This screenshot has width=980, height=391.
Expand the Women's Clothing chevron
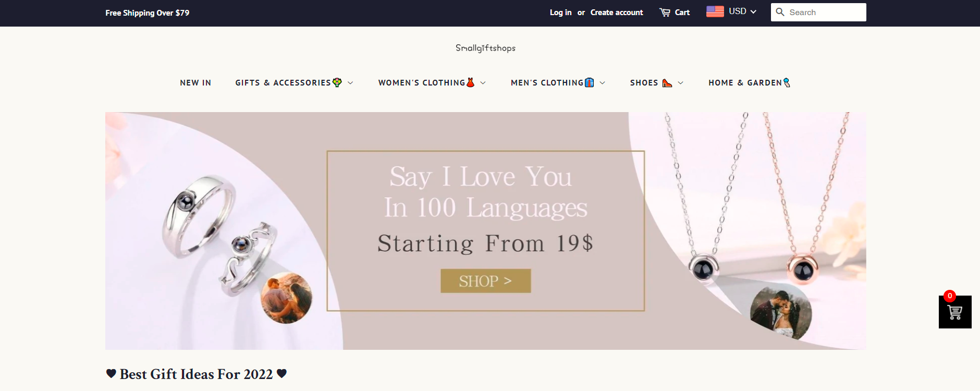tap(483, 83)
